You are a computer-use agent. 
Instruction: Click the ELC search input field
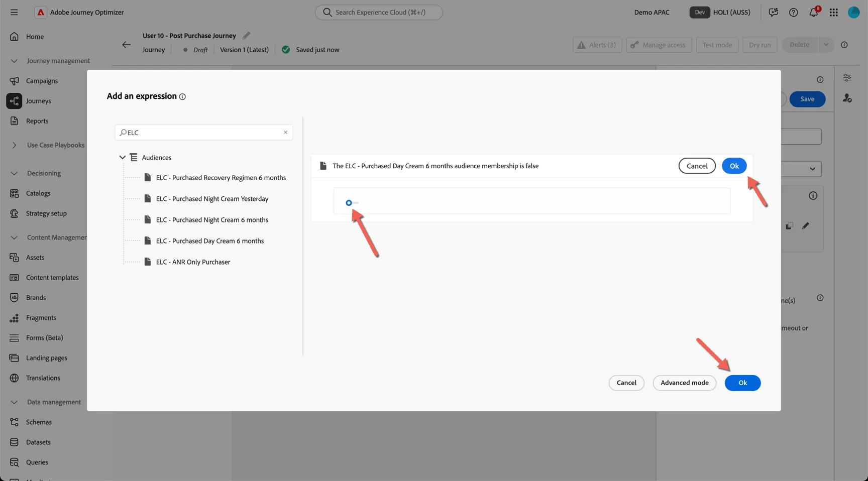(203, 133)
